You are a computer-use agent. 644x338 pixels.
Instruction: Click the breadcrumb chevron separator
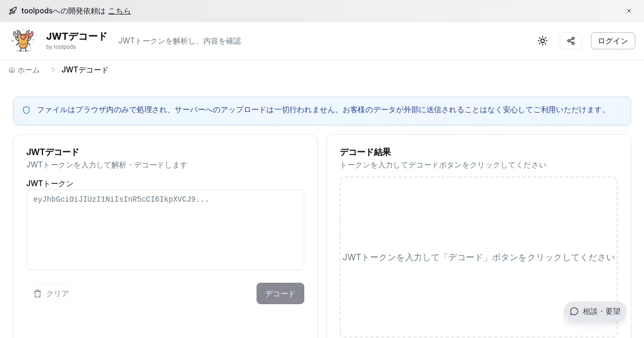(x=53, y=70)
